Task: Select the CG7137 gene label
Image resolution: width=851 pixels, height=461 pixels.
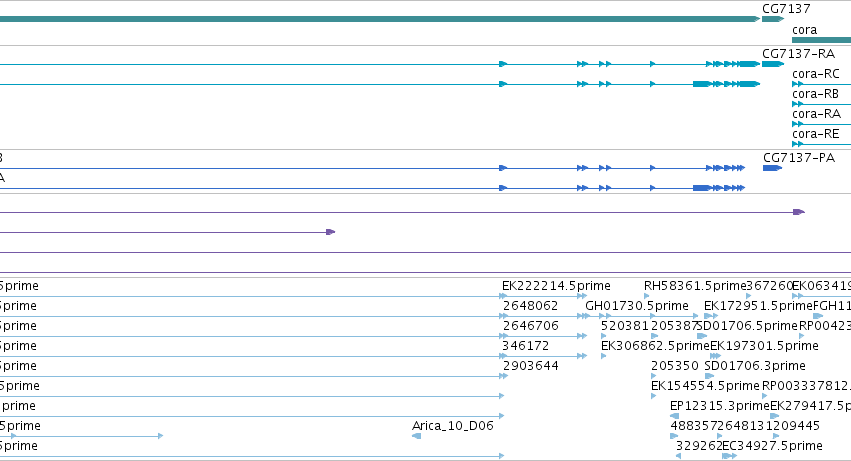Action: (786, 9)
